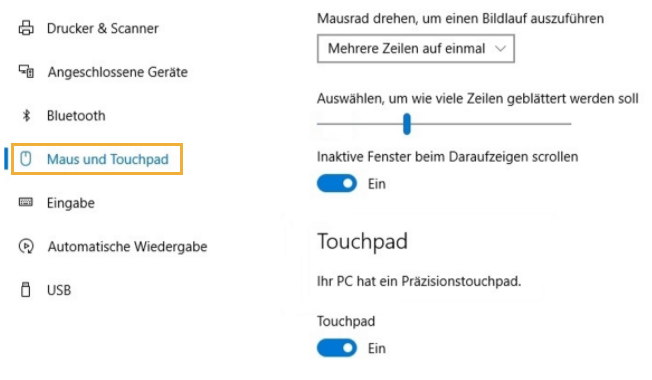
Task: Switch to the USB settings page
Action: (x=59, y=290)
